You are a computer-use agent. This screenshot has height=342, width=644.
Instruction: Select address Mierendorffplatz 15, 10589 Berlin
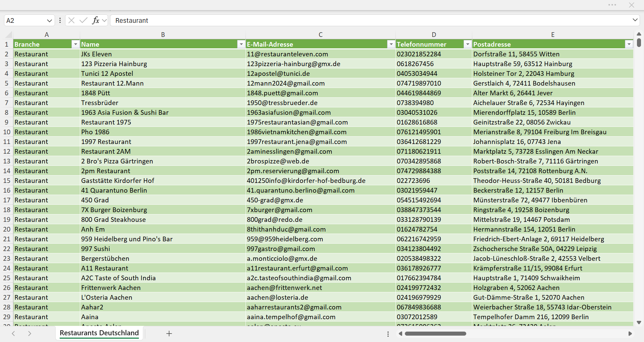553,112
